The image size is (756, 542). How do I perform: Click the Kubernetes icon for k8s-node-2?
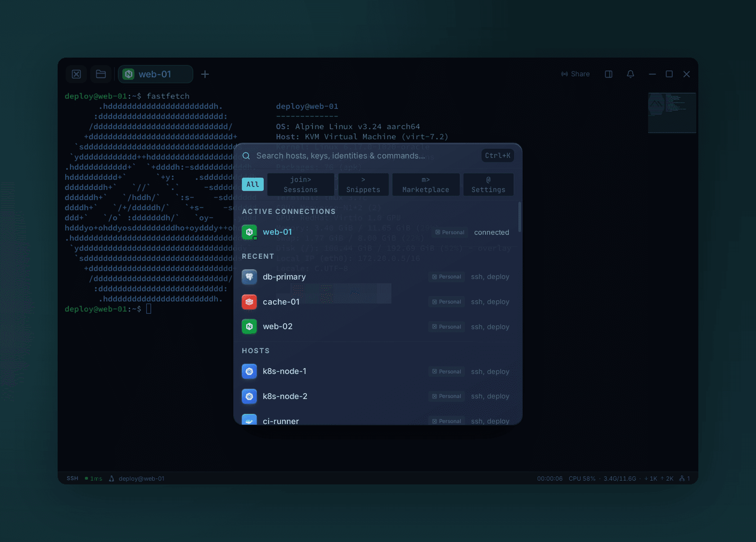[249, 396]
